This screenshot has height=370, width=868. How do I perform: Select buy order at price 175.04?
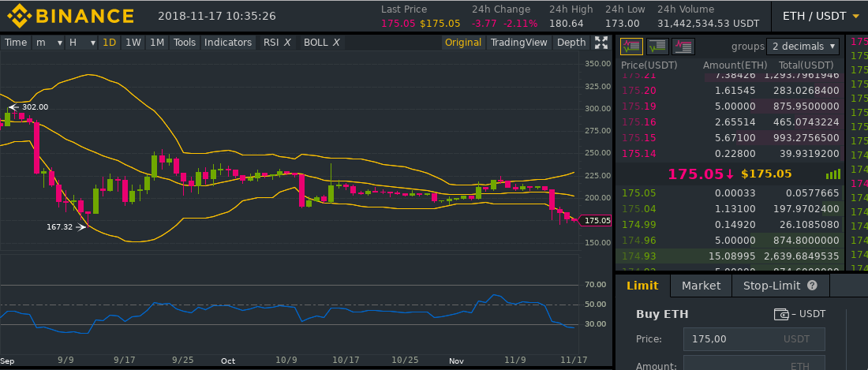click(x=730, y=208)
